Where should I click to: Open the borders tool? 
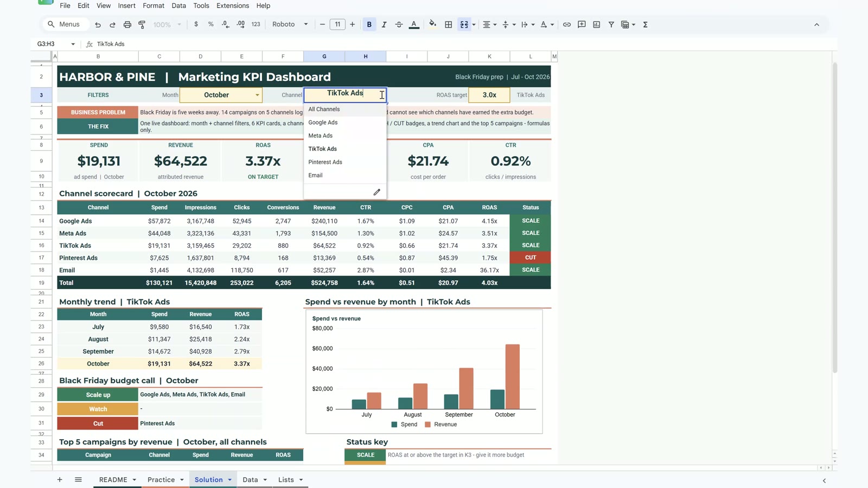click(449, 24)
